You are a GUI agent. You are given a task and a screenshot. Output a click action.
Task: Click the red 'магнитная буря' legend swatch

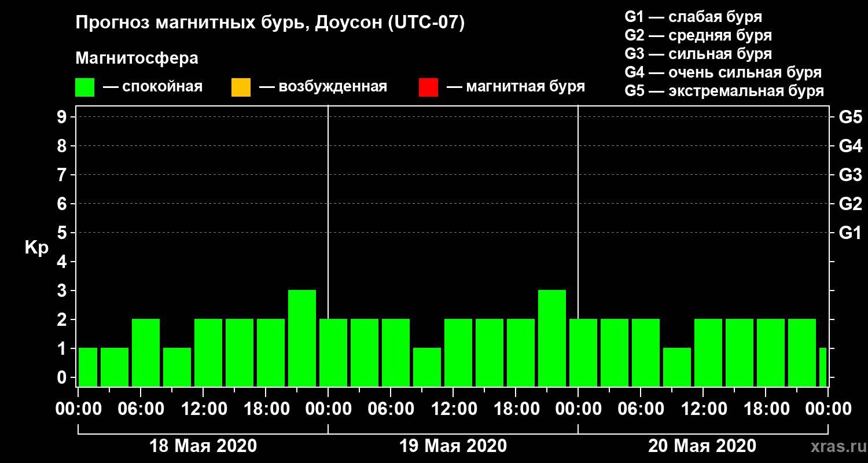(x=428, y=87)
